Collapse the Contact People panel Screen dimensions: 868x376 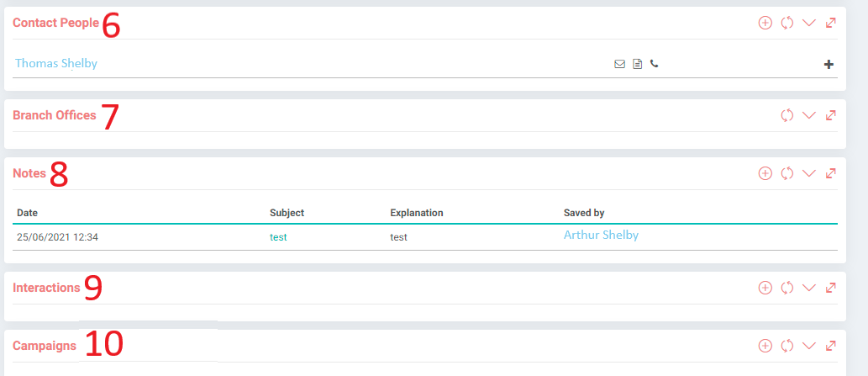point(809,23)
